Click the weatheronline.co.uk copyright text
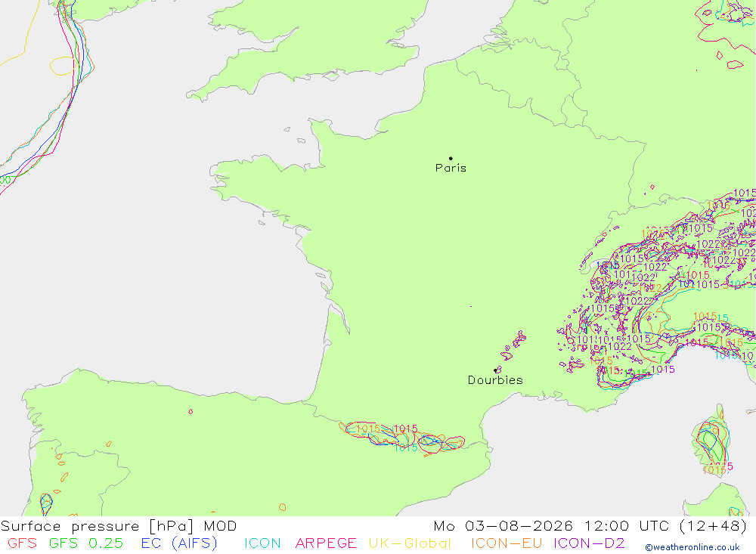Screen dimensions: 756x554 pyautogui.click(x=692, y=547)
